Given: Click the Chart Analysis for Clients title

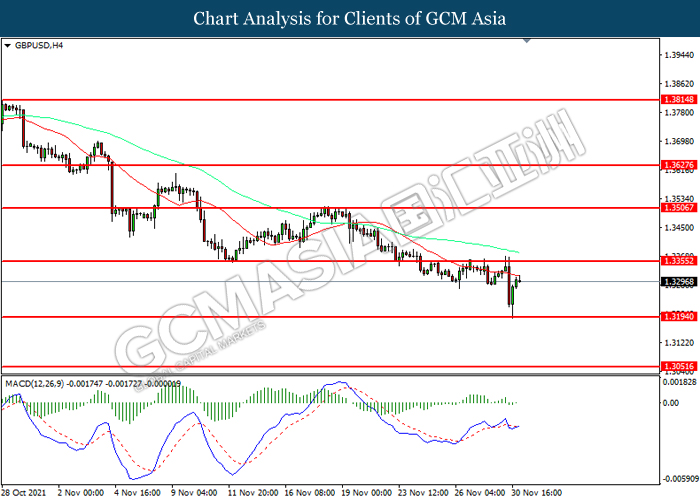Looking at the screenshot, I should click(350, 18).
